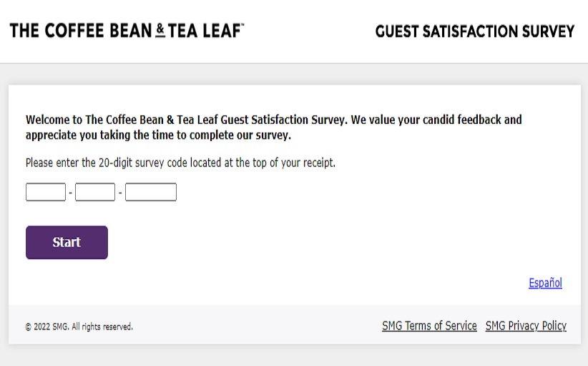The image size is (588, 366).
Task: Switch survey language to Español
Action: (x=545, y=283)
